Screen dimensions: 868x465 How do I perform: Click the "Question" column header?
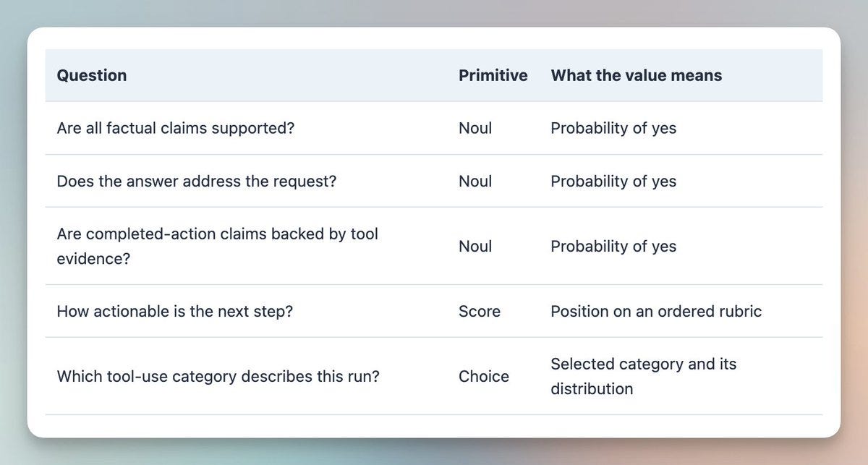[92, 75]
